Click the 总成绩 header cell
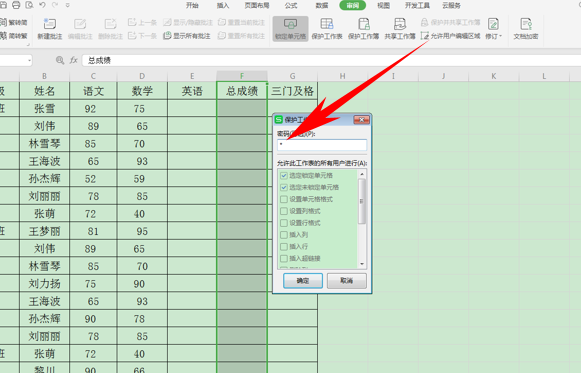 (x=242, y=91)
